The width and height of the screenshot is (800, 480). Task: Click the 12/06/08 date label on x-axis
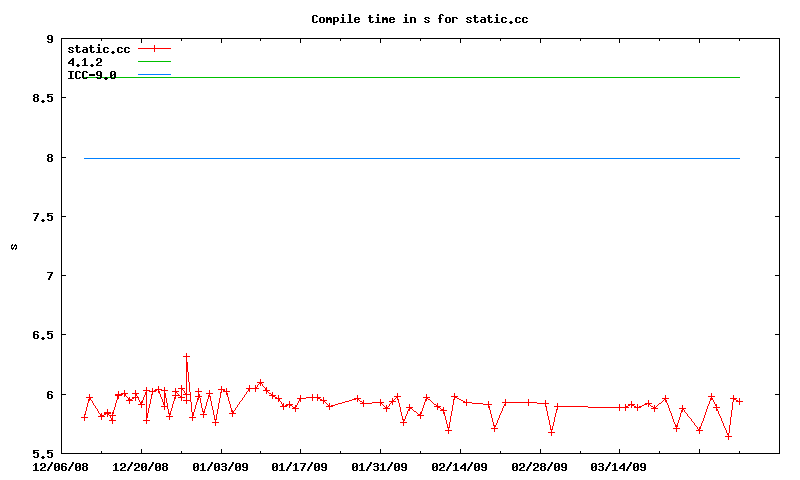pos(61,466)
